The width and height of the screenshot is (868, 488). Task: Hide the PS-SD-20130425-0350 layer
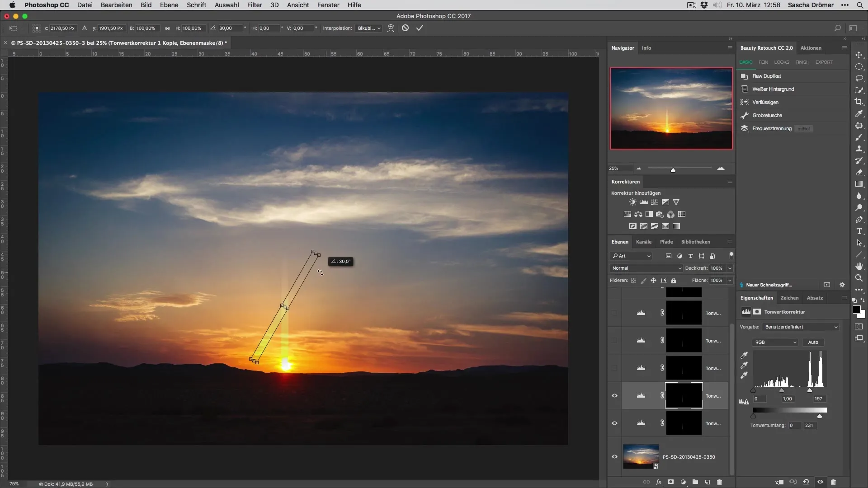click(614, 457)
